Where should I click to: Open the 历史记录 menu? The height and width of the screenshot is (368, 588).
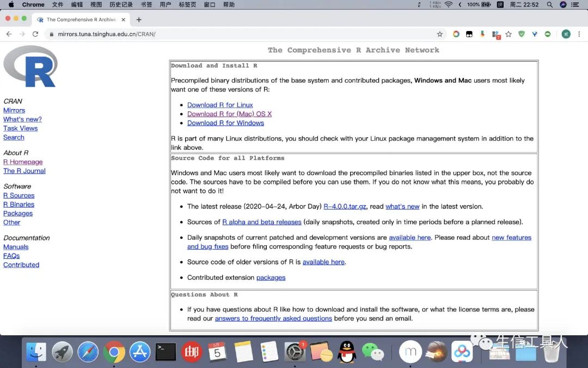pos(121,4)
